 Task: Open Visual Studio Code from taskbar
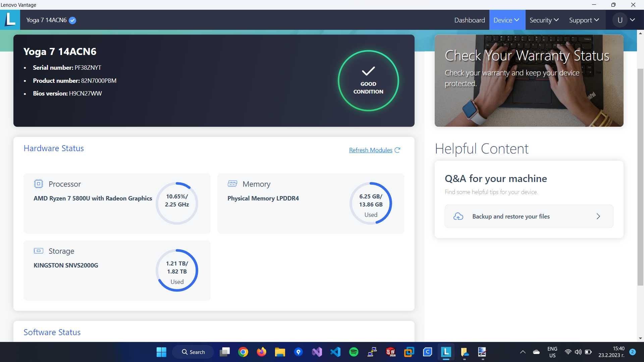point(335,352)
